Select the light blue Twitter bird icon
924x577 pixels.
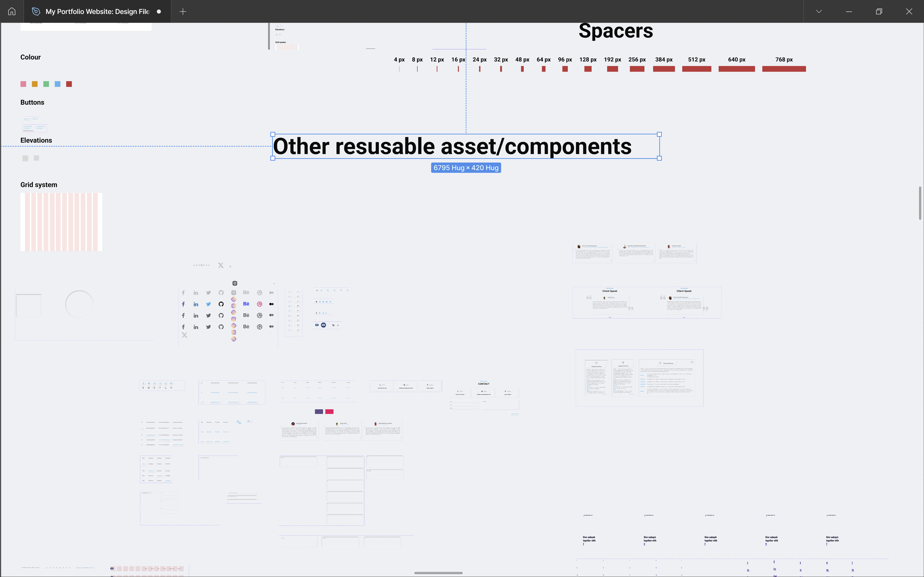[x=208, y=304]
